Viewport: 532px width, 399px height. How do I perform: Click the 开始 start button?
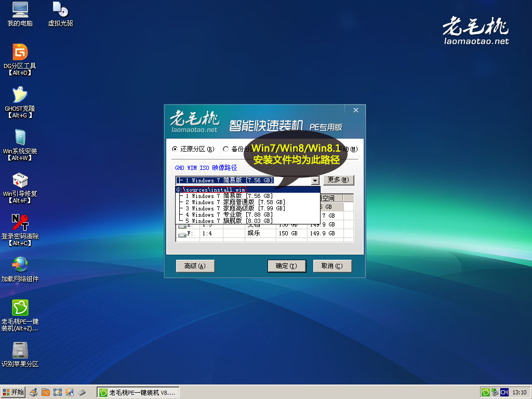point(13,392)
